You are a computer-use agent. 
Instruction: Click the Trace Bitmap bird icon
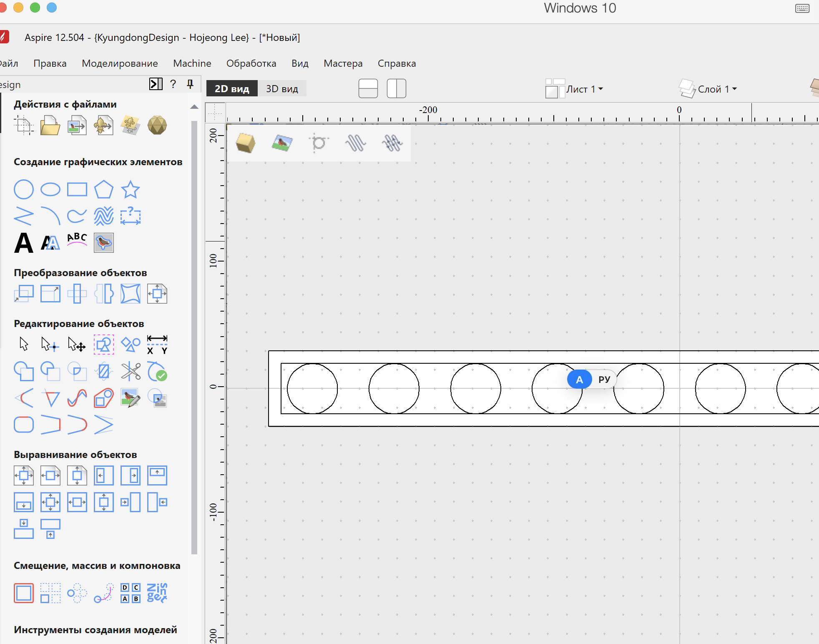point(103,243)
